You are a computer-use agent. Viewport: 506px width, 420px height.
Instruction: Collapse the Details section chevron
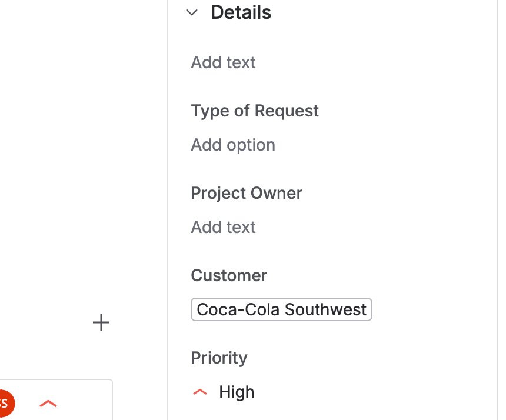[191, 13]
